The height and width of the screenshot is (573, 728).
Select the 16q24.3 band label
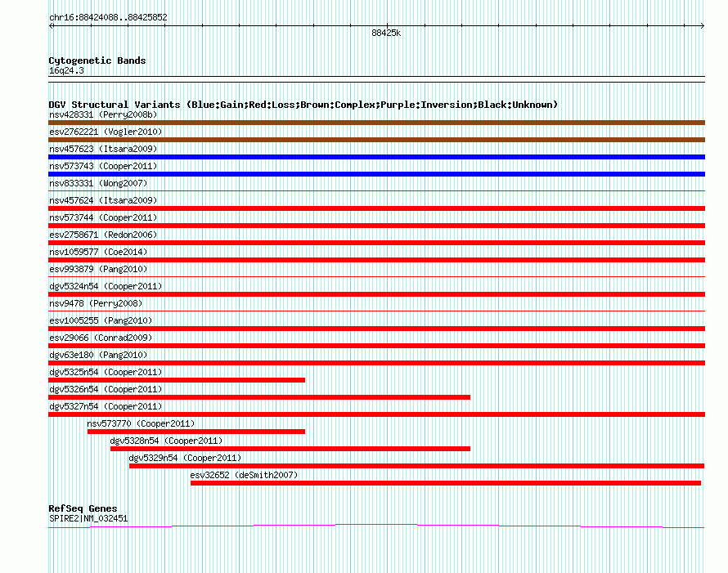pos(66,70)
